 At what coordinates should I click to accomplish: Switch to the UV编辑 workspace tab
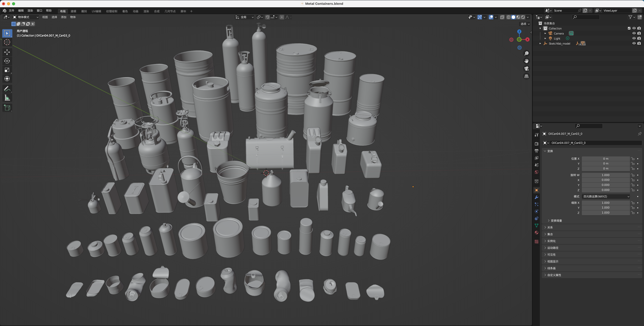96,11
